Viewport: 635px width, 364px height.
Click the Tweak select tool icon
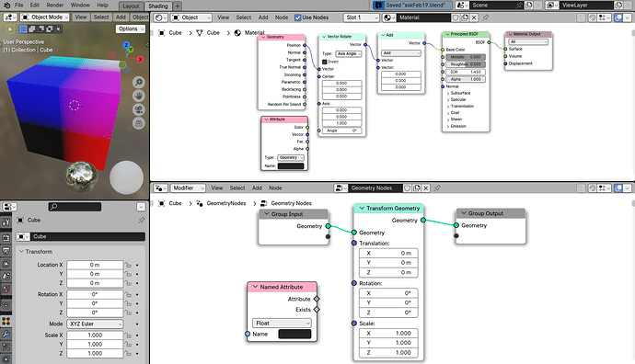(10, 29)
